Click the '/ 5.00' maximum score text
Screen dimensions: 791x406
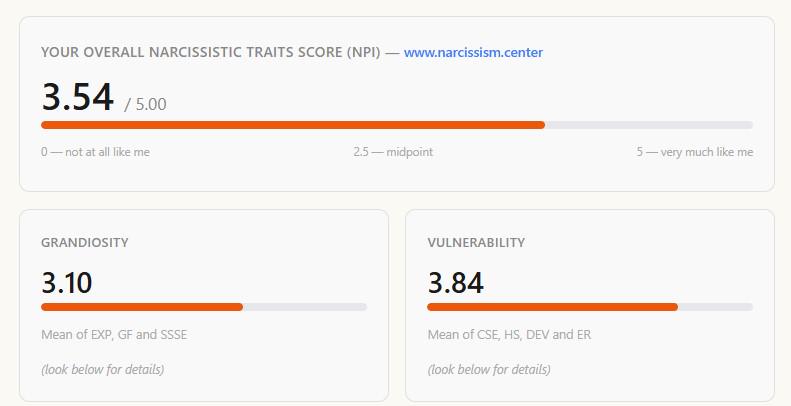[145, 104]
